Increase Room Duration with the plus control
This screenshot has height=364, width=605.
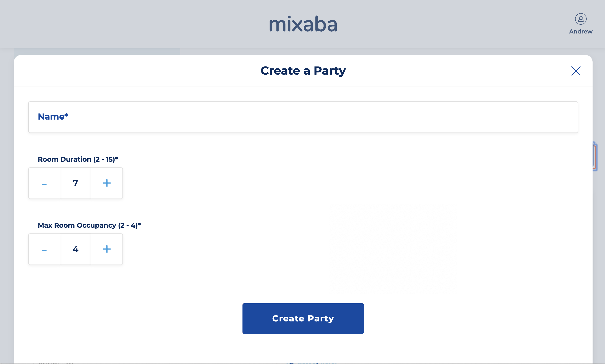(107, 183)
